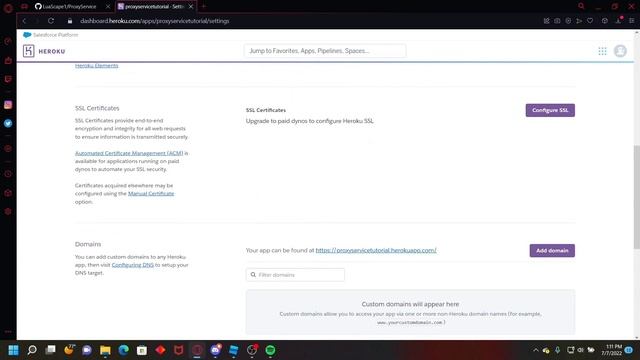Viewport: 640px width, 360px height.
Task: Click the taskbar clock and date
Action: [611, 350]
